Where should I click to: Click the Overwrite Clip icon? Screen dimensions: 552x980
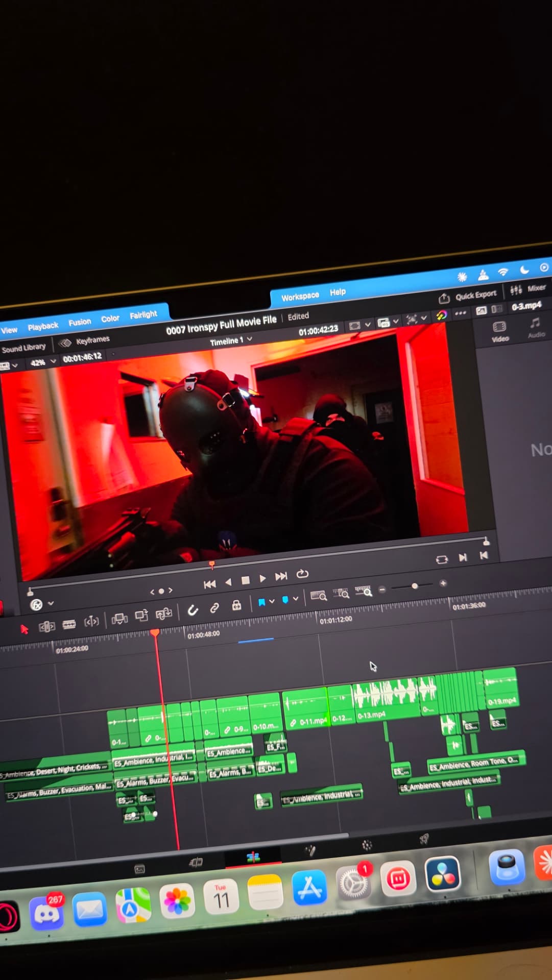pyautogui.click(x=141, y=616)
